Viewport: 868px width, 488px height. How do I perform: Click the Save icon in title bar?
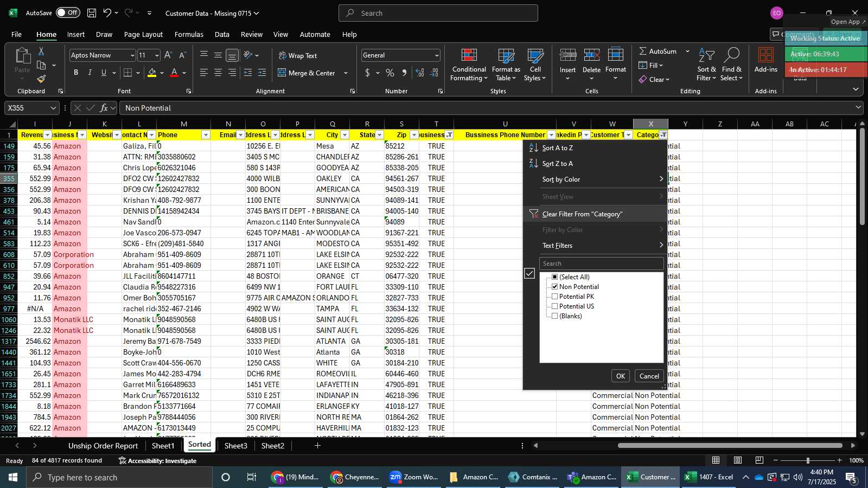(92, 13)
